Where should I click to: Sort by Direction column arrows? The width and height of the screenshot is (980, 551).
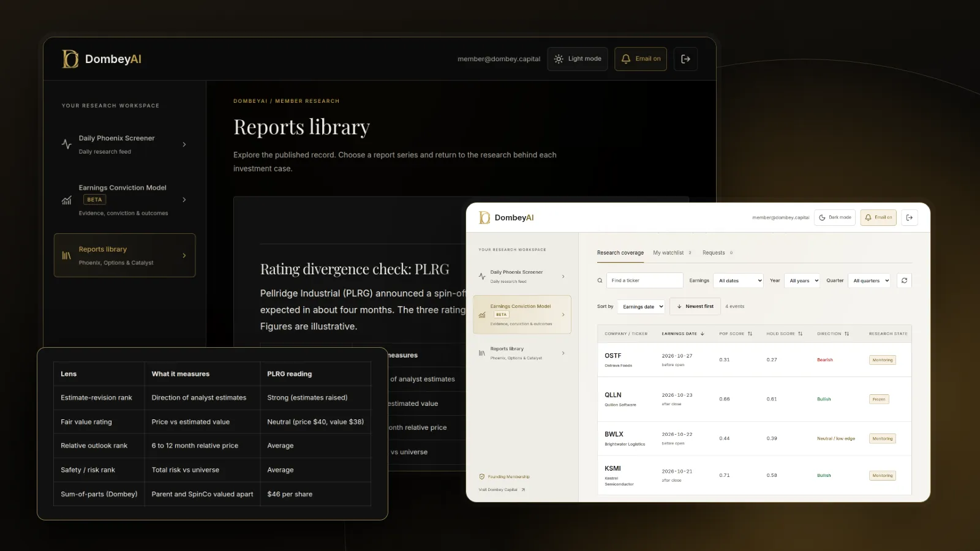coord(846,334)
